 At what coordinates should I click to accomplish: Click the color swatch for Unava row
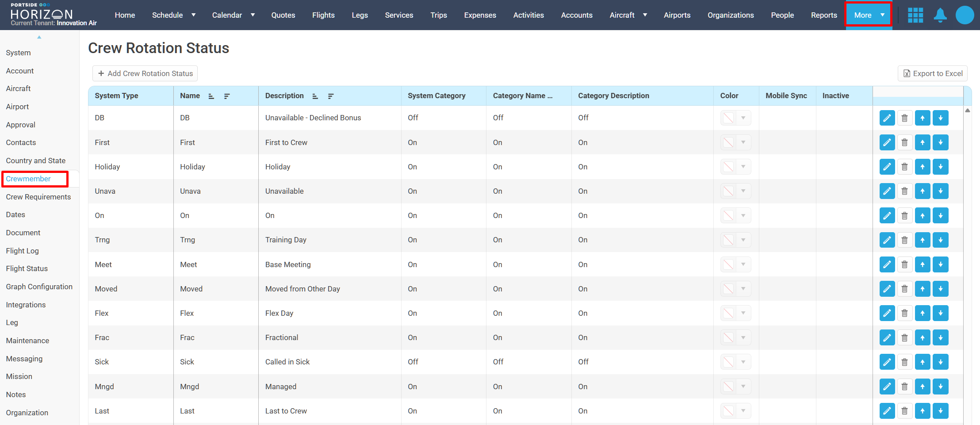728,191
